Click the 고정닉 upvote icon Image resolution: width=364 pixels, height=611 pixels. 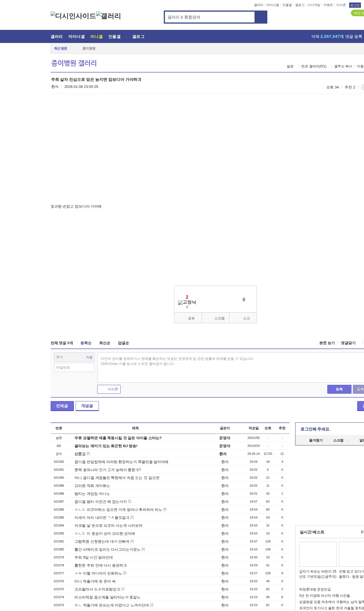tap(180, 303)
